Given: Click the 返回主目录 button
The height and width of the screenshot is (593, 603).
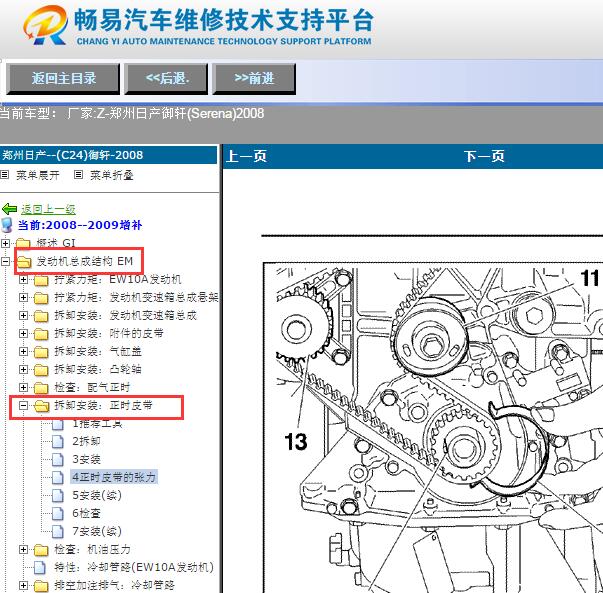Looking at the screenshot, I should click(x=63, y=78).
